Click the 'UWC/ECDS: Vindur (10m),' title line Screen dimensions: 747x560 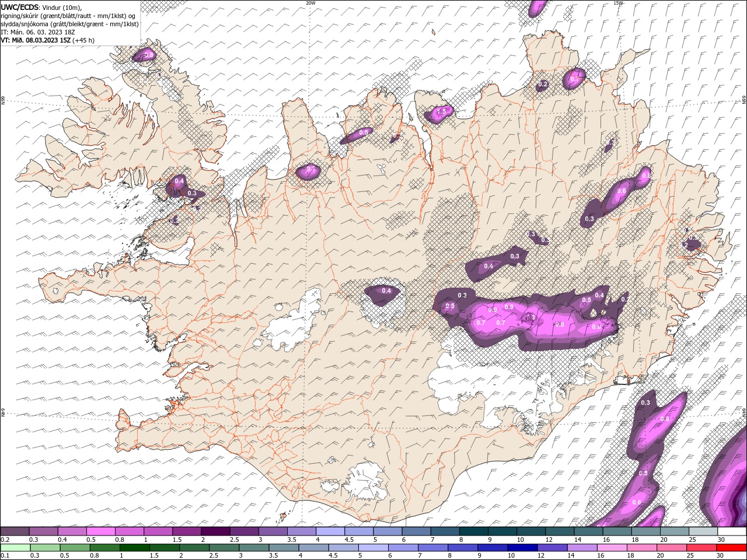41,7
